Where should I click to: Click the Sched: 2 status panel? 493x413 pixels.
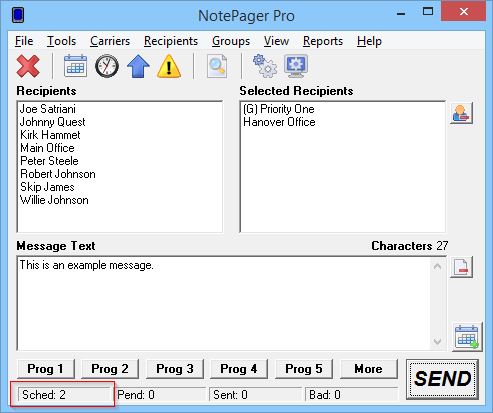(64, 395)
